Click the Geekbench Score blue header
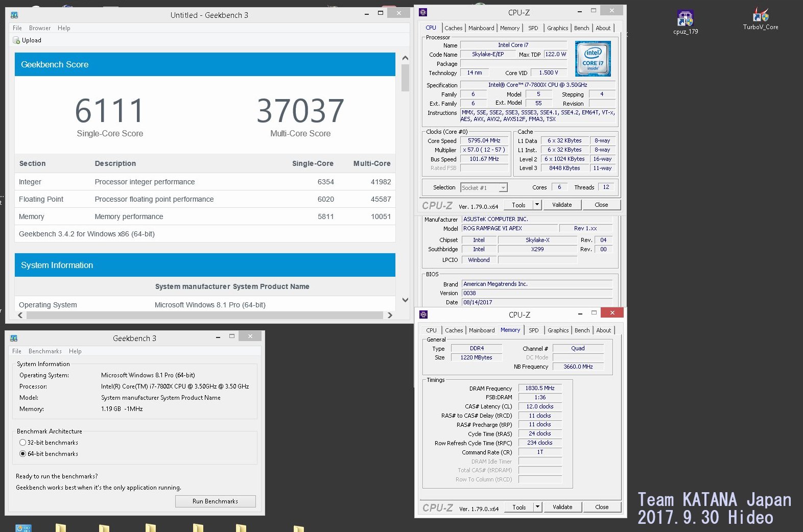 [205, 64]
